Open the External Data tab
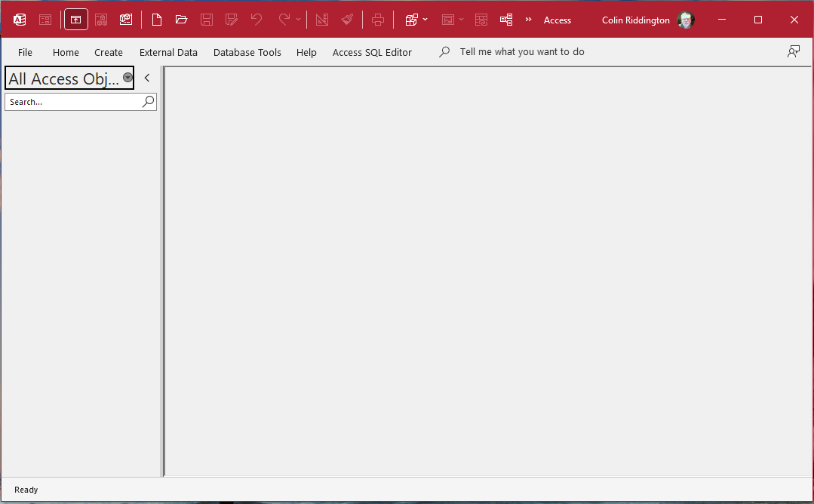Viewport: 814px width, 504px height. (x=168, y=52)
